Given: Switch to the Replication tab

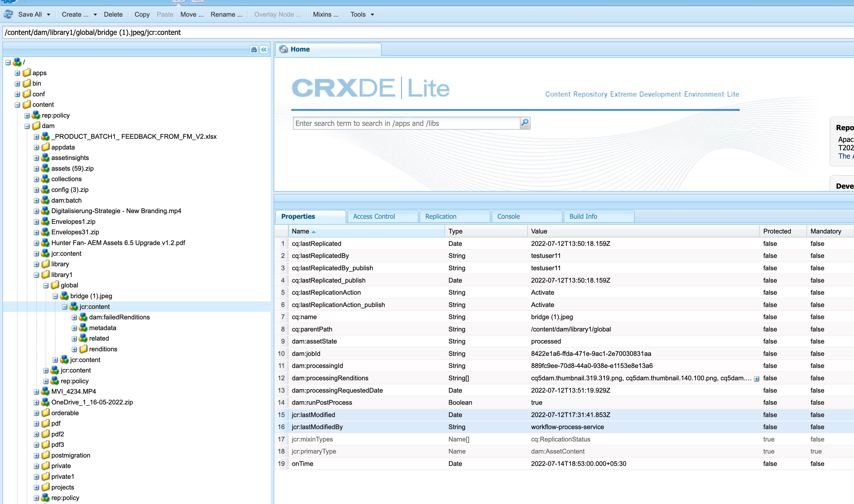Looking at the screenshot, I should pos(441,216).
